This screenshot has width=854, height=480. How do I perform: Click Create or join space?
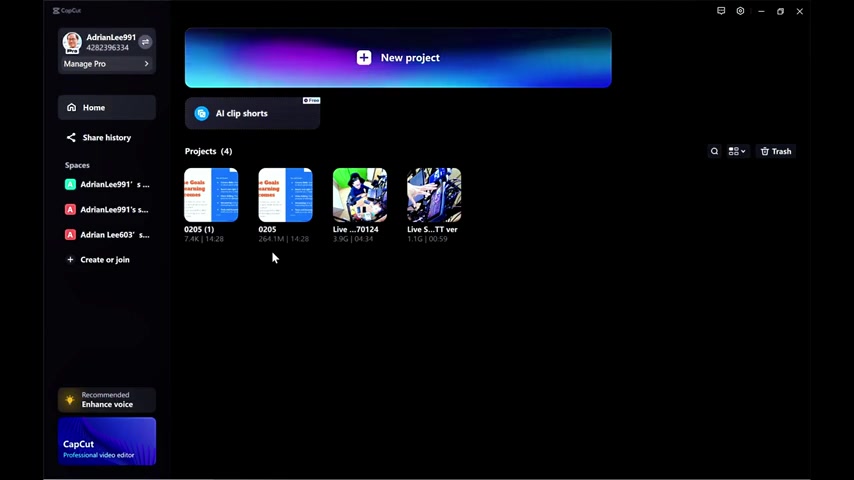(105, 260)
